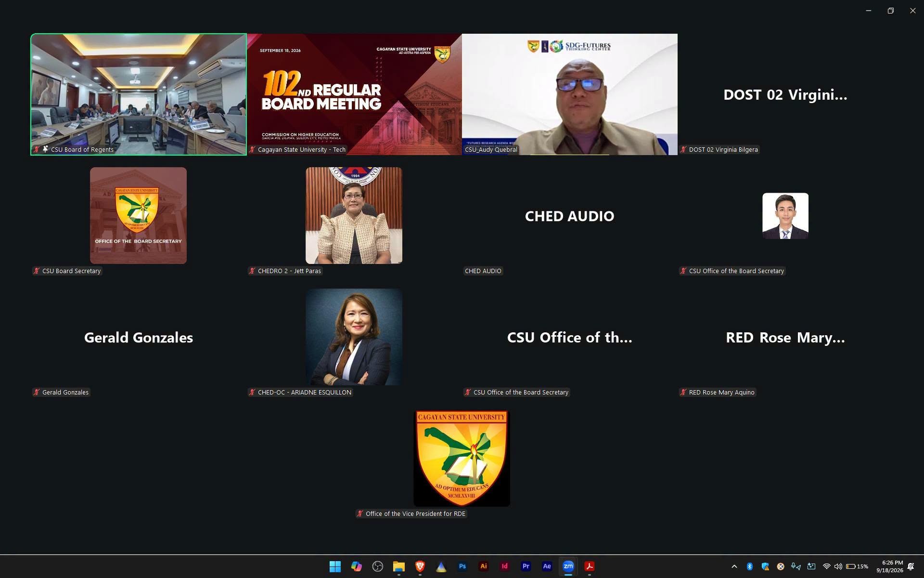Launch Copilot from the taskbar

tap(356, 566)
